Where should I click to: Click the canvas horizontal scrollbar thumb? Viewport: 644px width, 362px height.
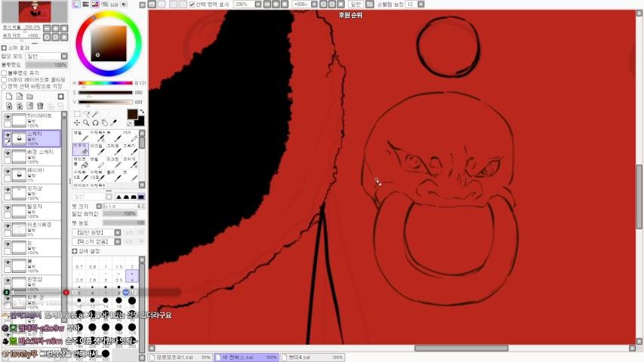[461, 348]
